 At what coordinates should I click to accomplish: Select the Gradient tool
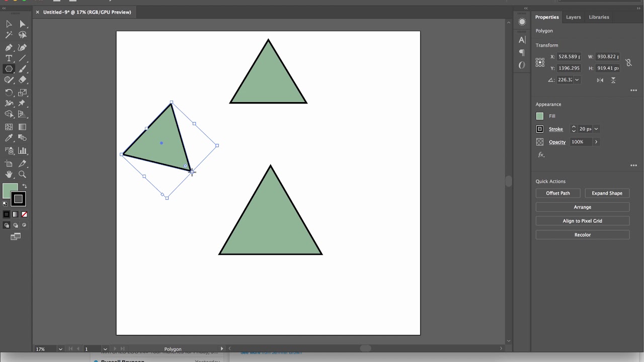point(23,127)
